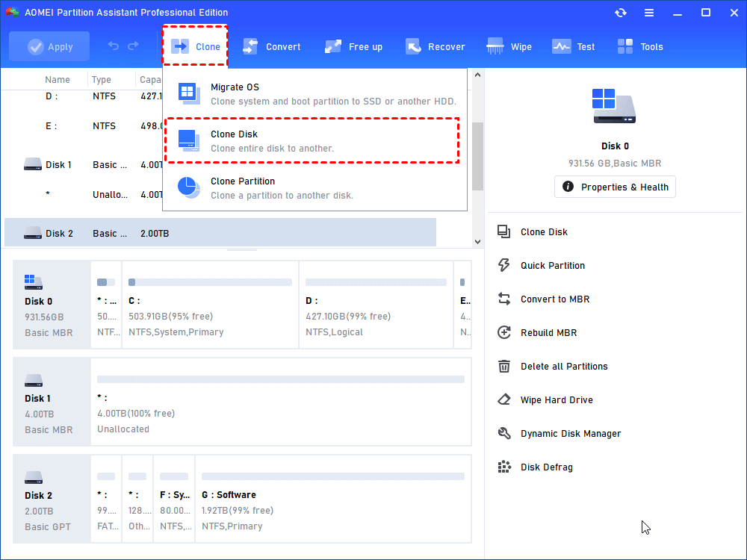The image size is (747, 560).
Task: Select the G: Software partition block
Action: point(333,499)
